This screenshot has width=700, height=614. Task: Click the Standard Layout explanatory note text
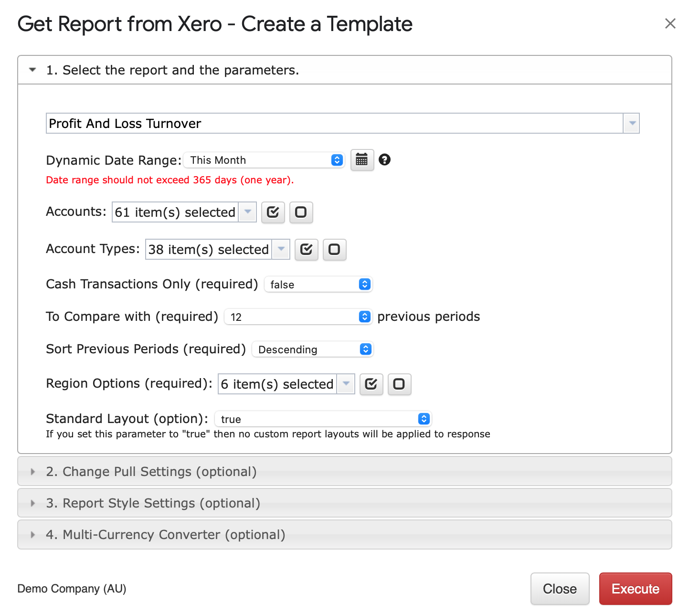point(268,434)
